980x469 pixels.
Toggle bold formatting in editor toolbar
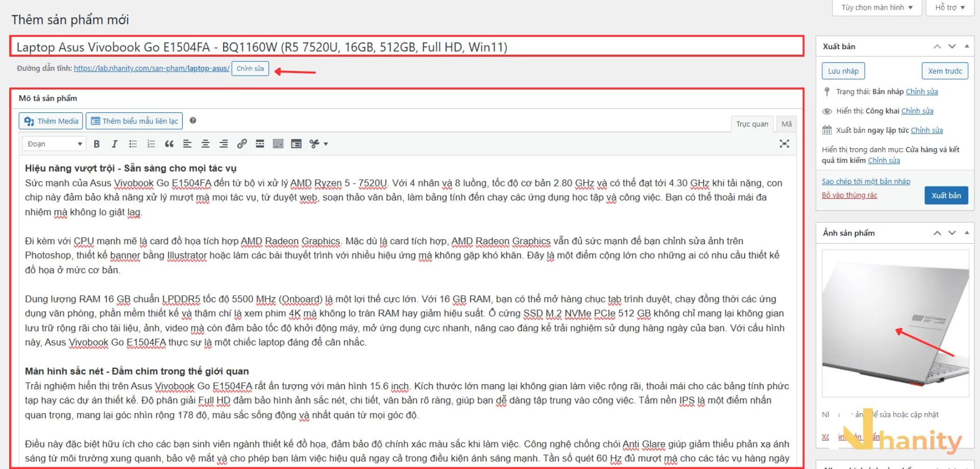96,144
